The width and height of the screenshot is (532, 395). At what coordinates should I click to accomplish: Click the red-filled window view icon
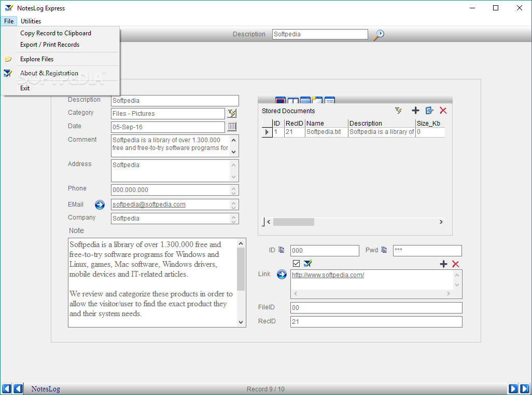tap(280, 100)
